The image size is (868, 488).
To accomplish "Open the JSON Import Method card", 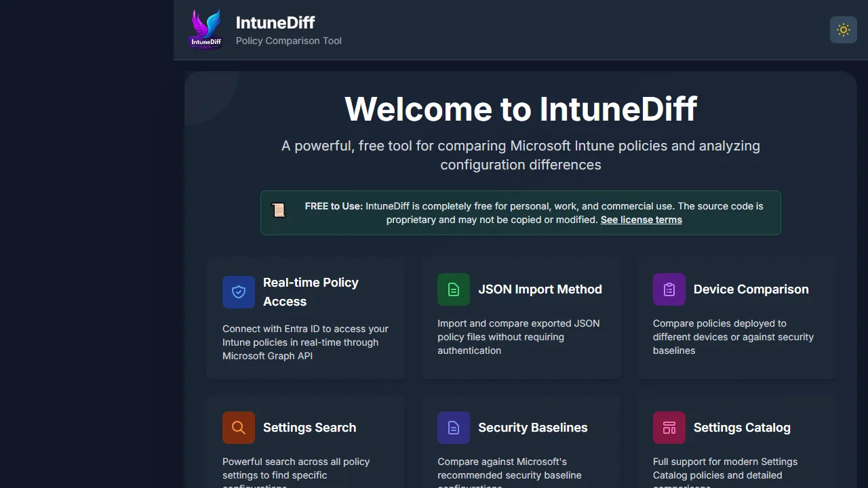I will pos(520,317).
